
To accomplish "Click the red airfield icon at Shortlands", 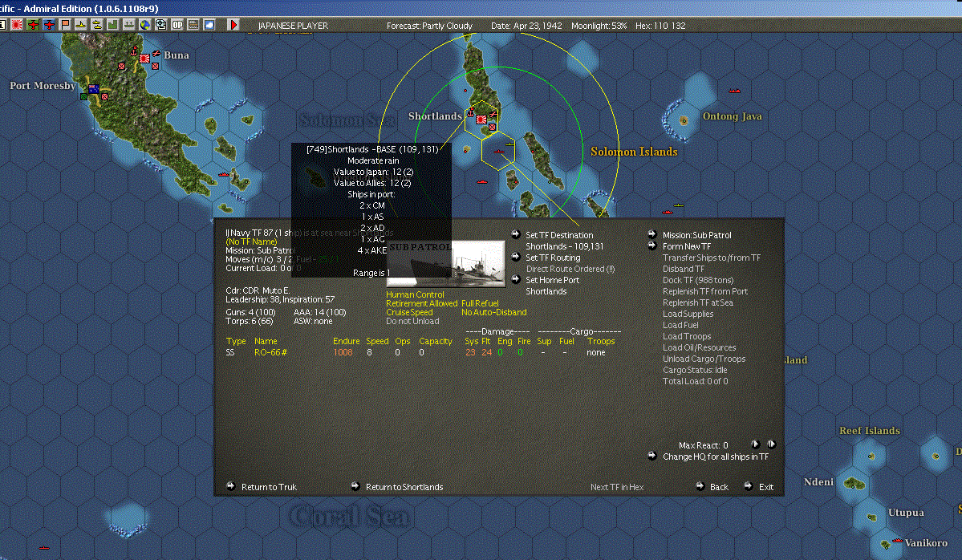I will tap(493, 114).
